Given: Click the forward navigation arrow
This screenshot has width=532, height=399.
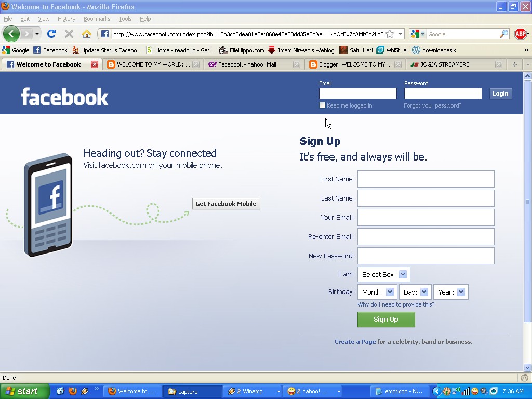Looking at the screenshot, I should (27, 34).
